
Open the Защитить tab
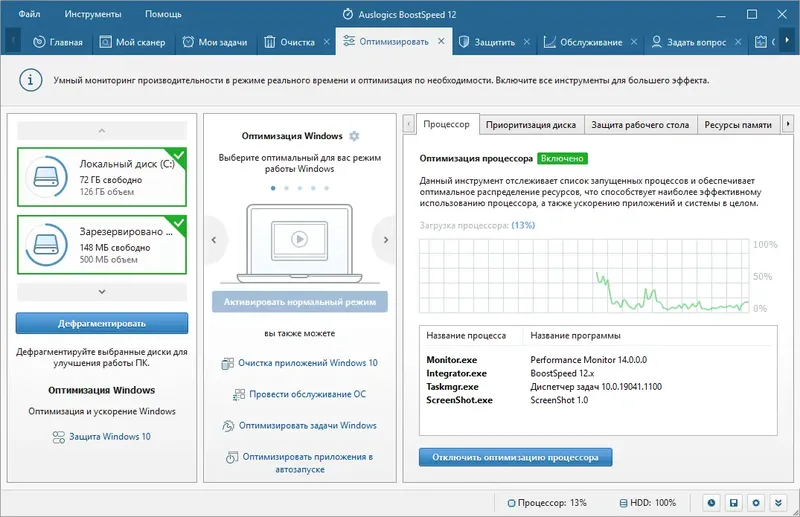(x=487, y=42)
